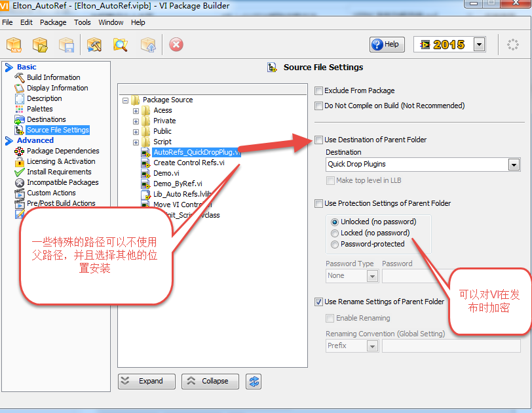Click the Create Control Refs.vi file icon
The image size is (532, 413).
145,163
